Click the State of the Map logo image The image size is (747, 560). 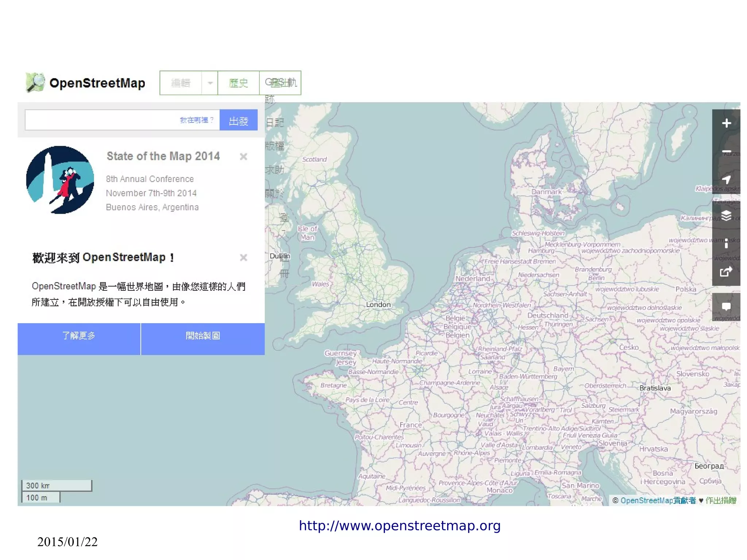tap(60, 180)
